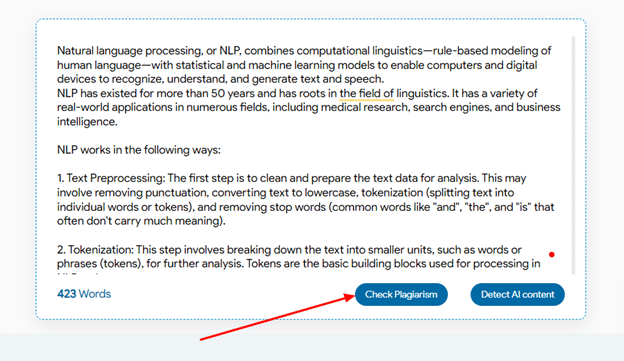
Task: Click the "2. Tokenization" item heading
Action: click(95, 250)
